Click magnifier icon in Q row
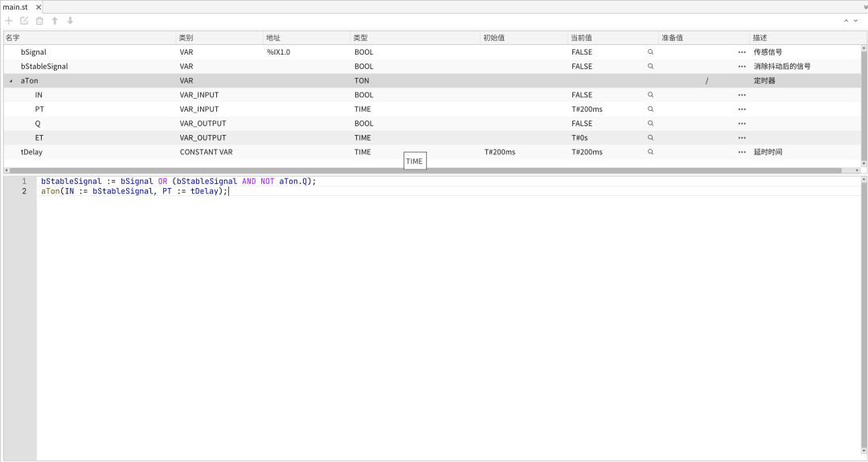 click(x=650, y=124)
